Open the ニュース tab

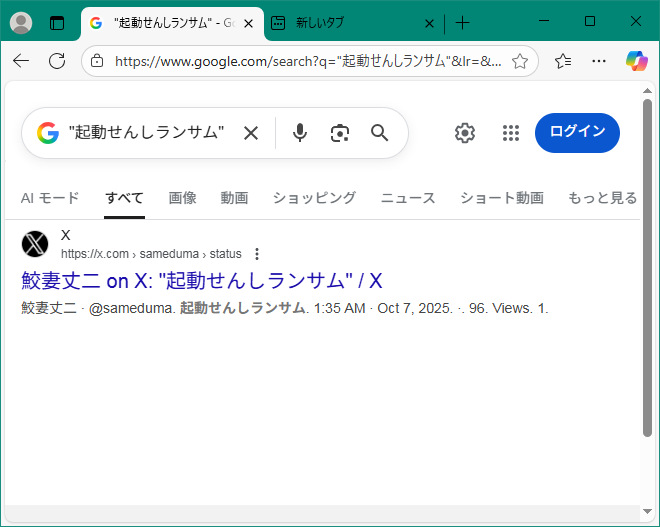click(x=408, y=198)
